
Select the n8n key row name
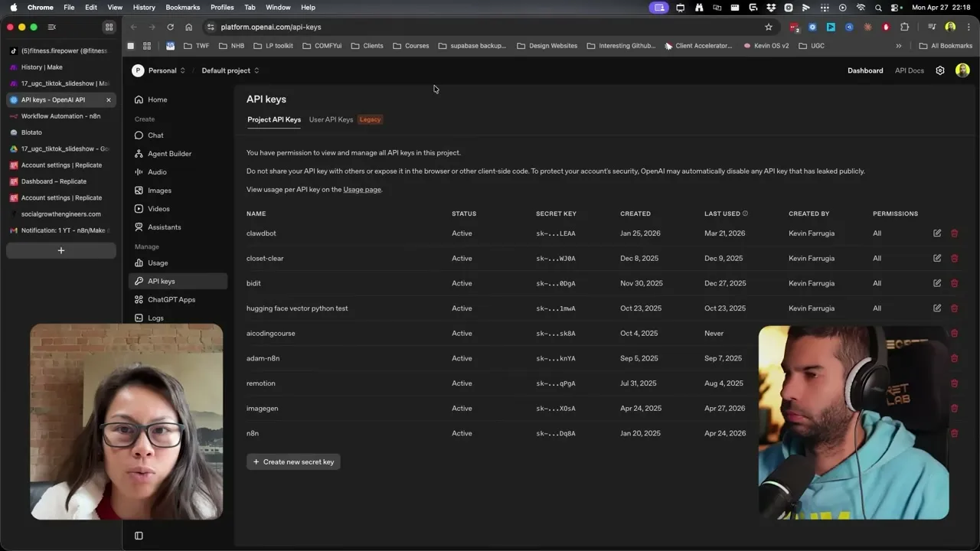tap(253, 433)
